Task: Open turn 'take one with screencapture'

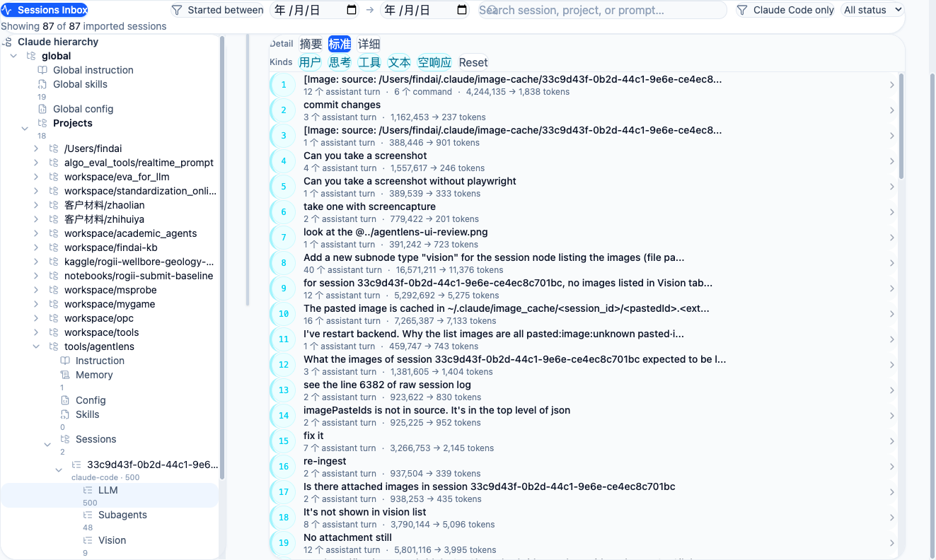Action: 582,212
